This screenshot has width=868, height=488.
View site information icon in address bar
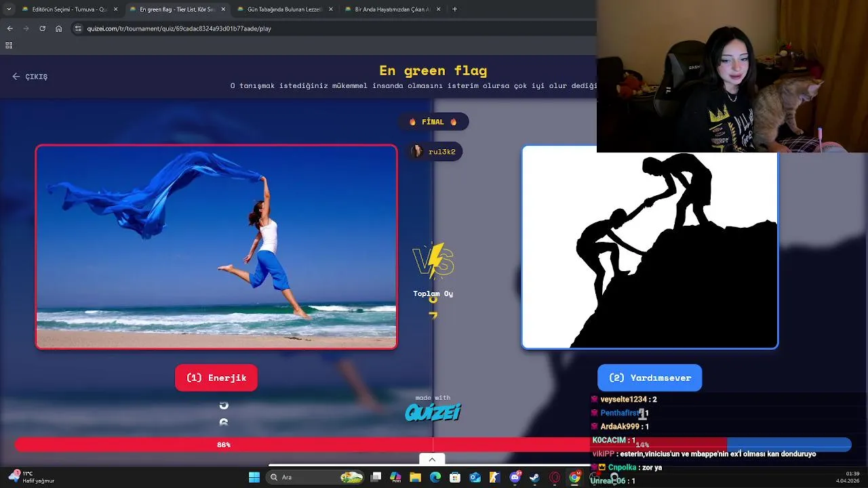click(x=78, y=28)
